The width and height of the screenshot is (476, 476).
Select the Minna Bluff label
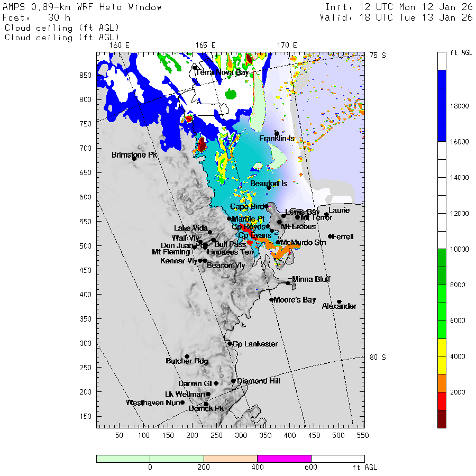click(311, 279)
